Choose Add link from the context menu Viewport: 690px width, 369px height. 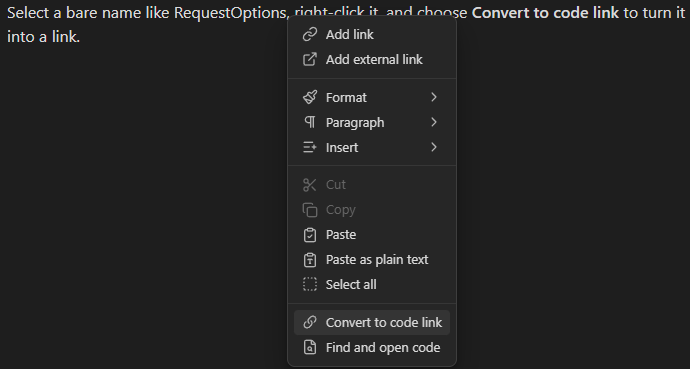coord(372,34)
